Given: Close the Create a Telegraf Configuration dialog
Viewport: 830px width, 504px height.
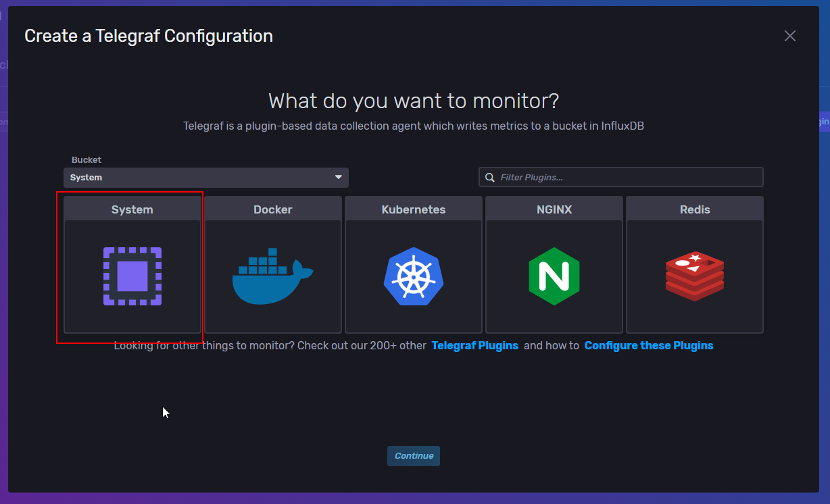Looking at the screenshot, I should coord(790,36).
